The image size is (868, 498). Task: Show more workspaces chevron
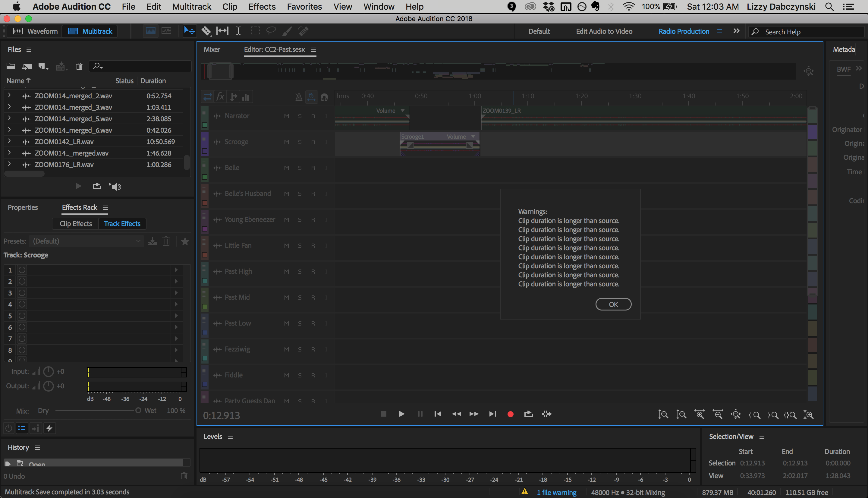point(736,31)
